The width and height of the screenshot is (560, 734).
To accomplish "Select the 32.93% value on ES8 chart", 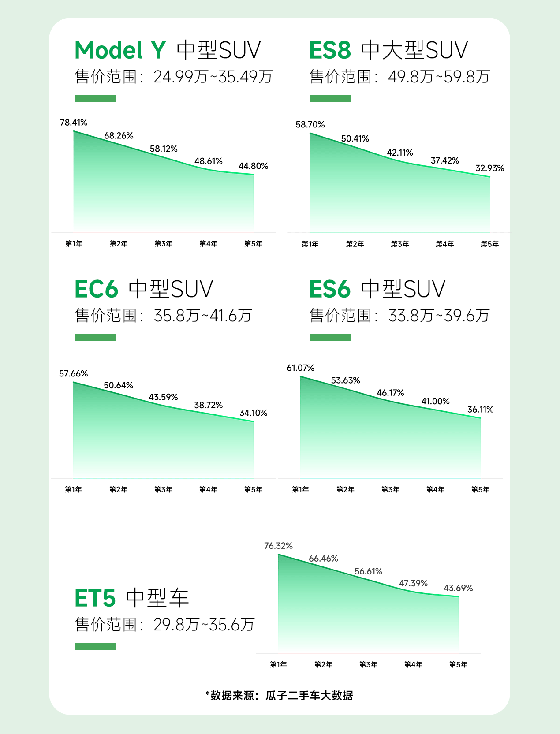I will 489,168.
